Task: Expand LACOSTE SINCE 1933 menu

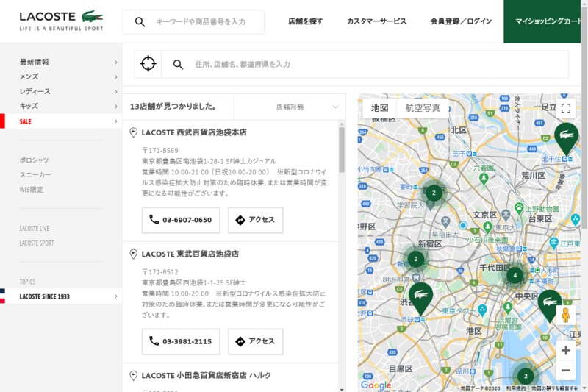Action: pyautogui.click(x=61, y=296)
